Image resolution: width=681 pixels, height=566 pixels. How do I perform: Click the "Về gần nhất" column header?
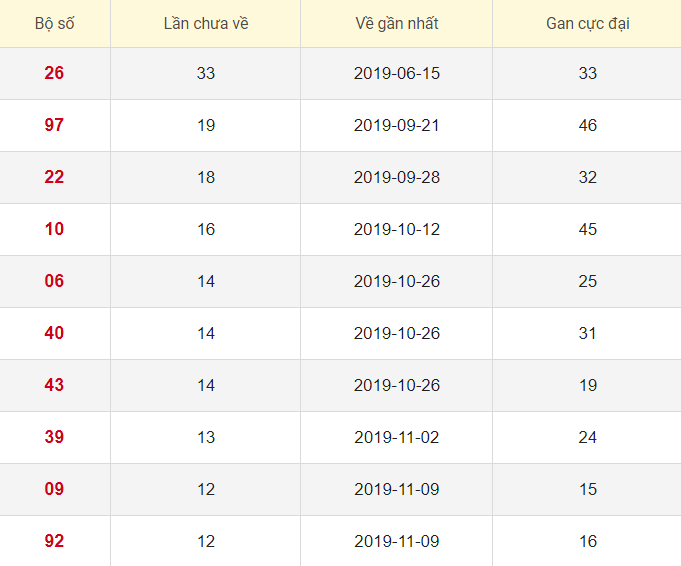(x=397, y=23)
